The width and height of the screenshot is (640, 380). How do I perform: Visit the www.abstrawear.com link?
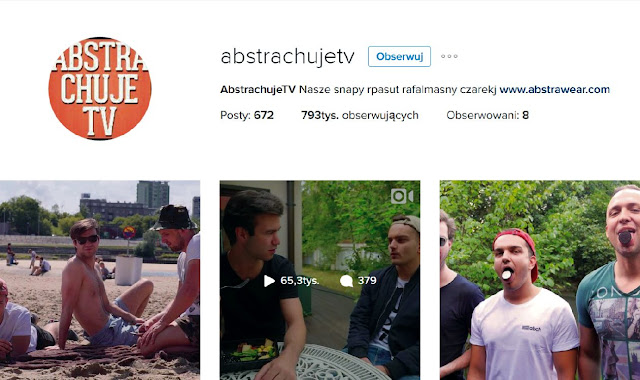pos(554,89)
